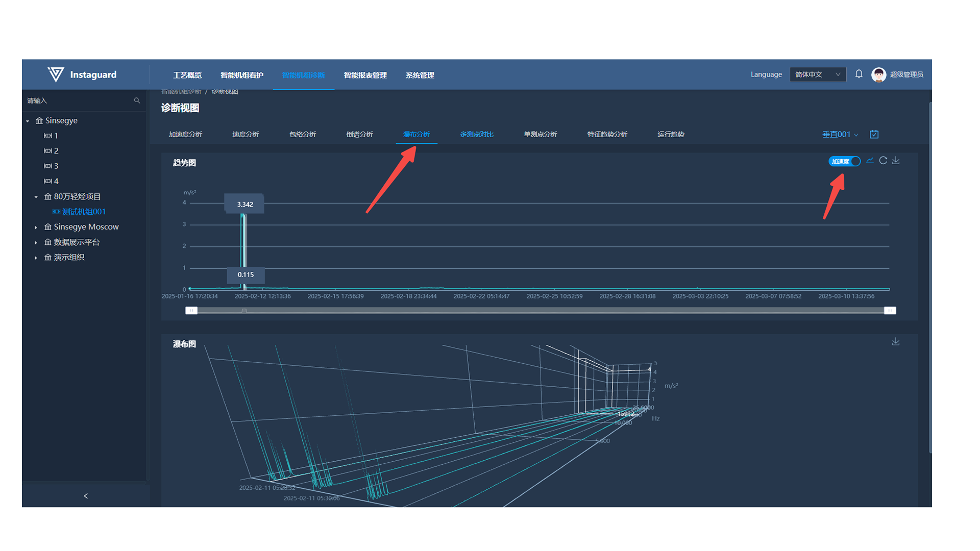Click the machine icon beside 测试机组001
980x551 pixels.
pos(56,212)
